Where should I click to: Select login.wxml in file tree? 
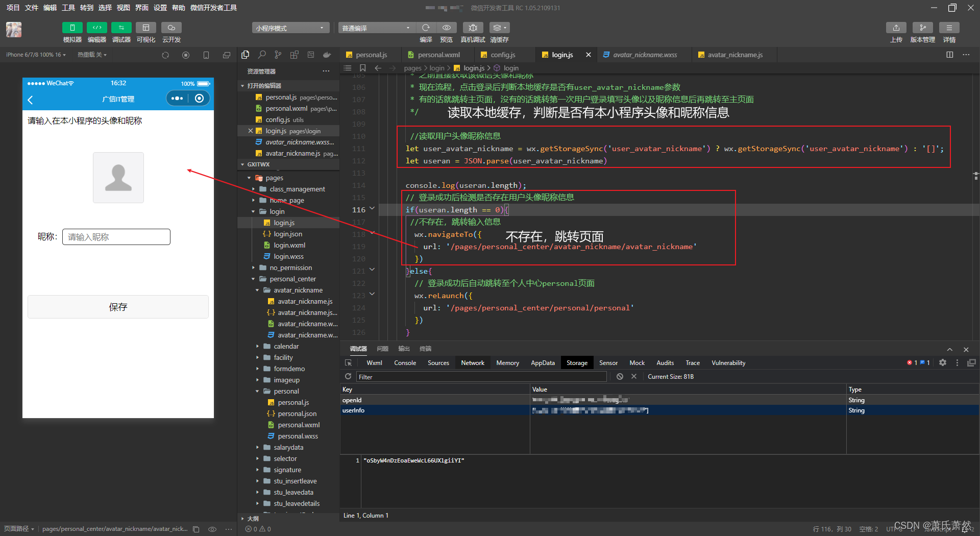[x=289, y=245]
